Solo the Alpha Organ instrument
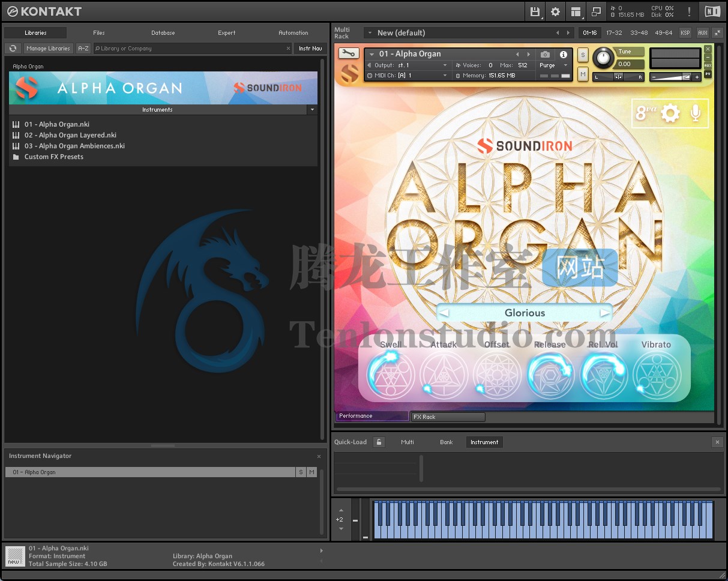The image size is (728, 581). tap(582, 55)
